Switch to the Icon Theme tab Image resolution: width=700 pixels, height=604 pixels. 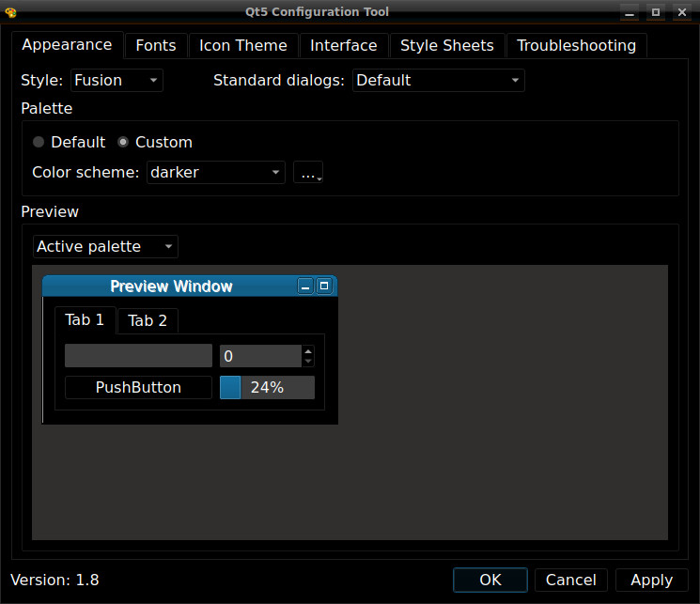243,45
